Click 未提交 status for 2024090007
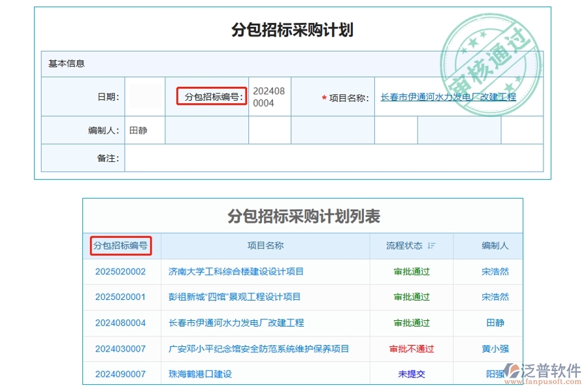This screenshot has width=588, height=392. tap(411, 374)
